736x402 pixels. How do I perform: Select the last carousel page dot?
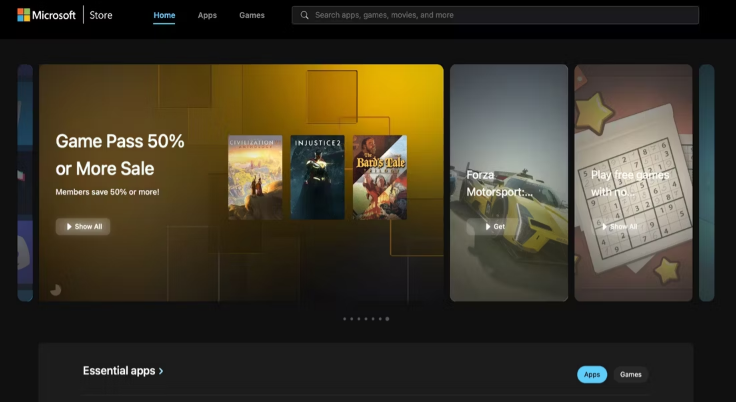coord(387,319)
